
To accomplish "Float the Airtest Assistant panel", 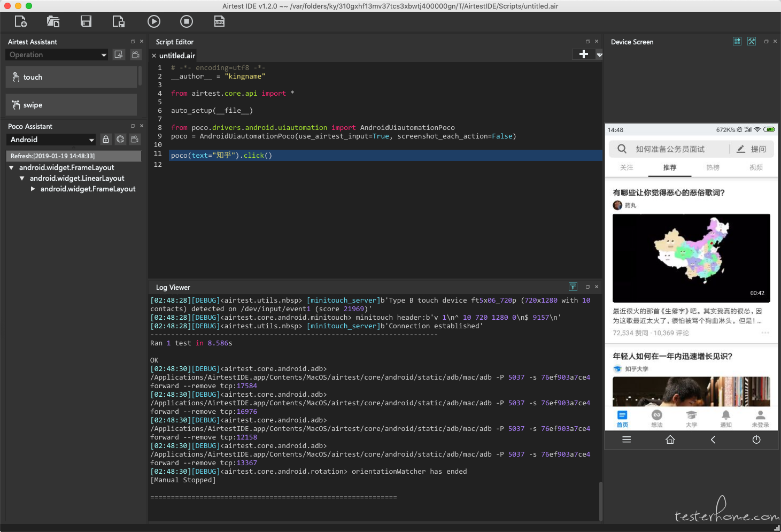I will click(133, 41).
